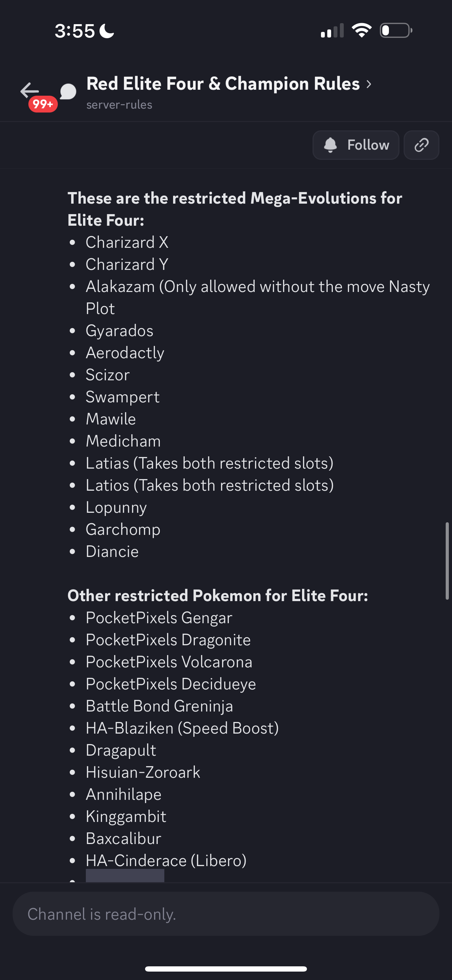The image size is (452, 980).
Task: Tap the Wi-Fi status icon
Action: (362, 30)
